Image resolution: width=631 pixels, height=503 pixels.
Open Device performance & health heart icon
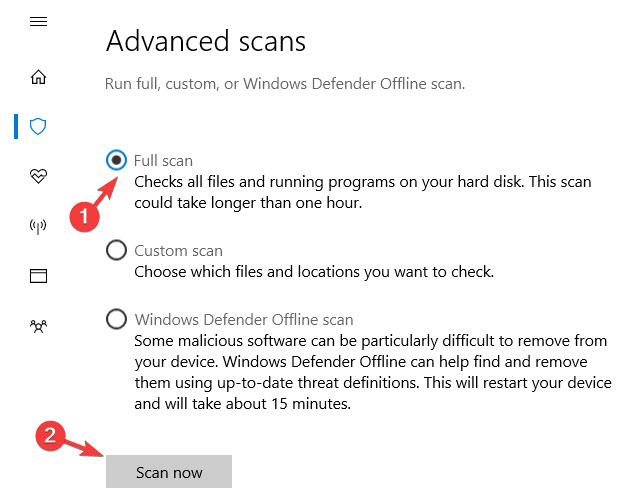tap(39, 176)
